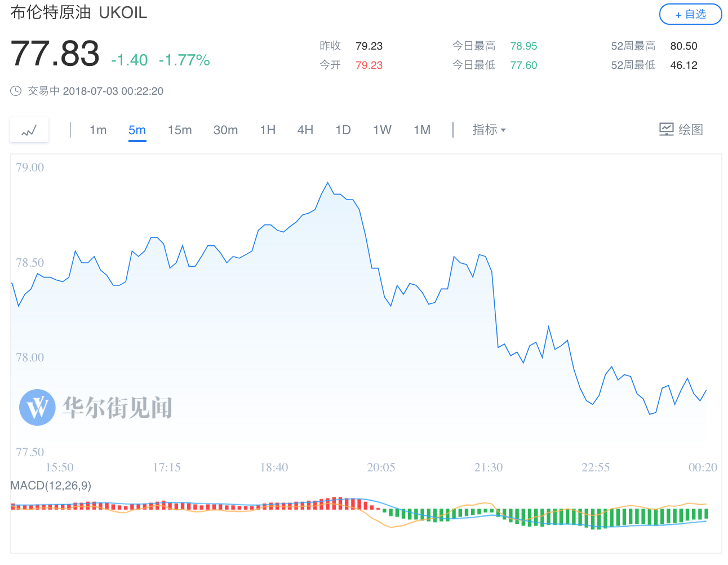This screenshot has height=565, width=728.
Task: Select the 5m timeframe tab
Action: pyautogui.click(x=137, y=130)
